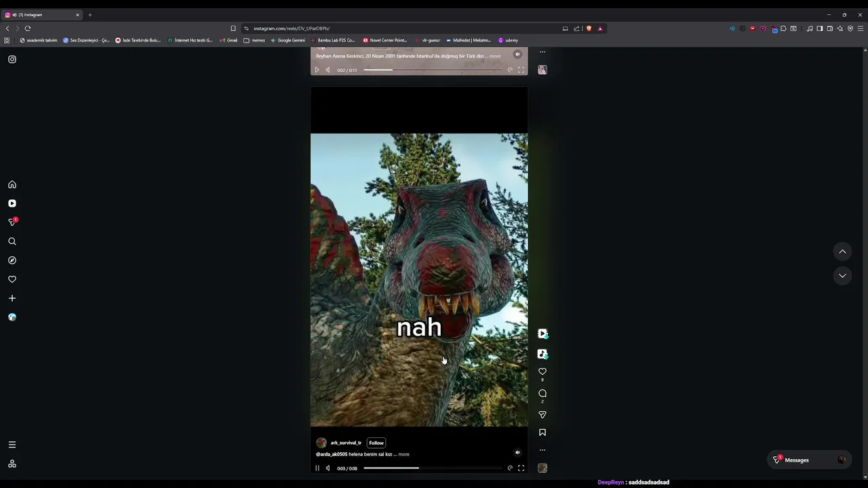Select the (1) Instagram browser tab
Screen dimensions: 868x488
(x=42, y=15)
